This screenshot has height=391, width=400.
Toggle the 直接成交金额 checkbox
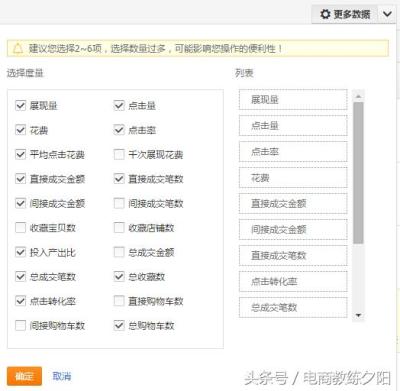point(21,179)
